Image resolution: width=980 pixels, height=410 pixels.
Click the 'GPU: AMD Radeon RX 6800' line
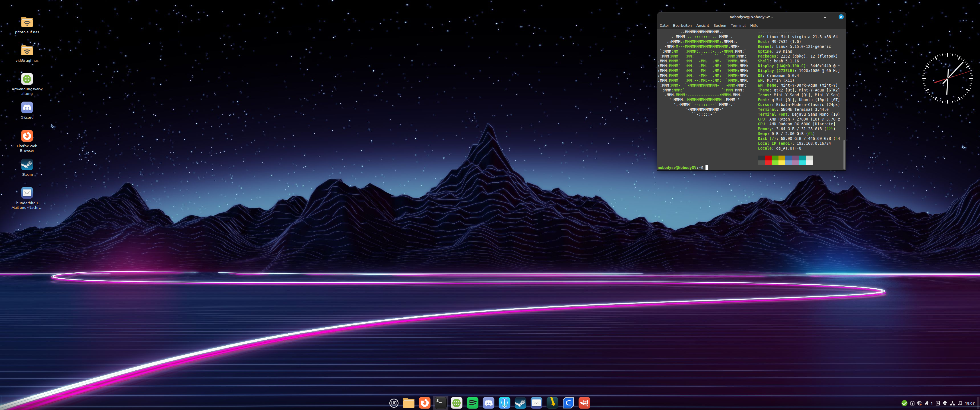pyautogui.click(x=796, y=124)
